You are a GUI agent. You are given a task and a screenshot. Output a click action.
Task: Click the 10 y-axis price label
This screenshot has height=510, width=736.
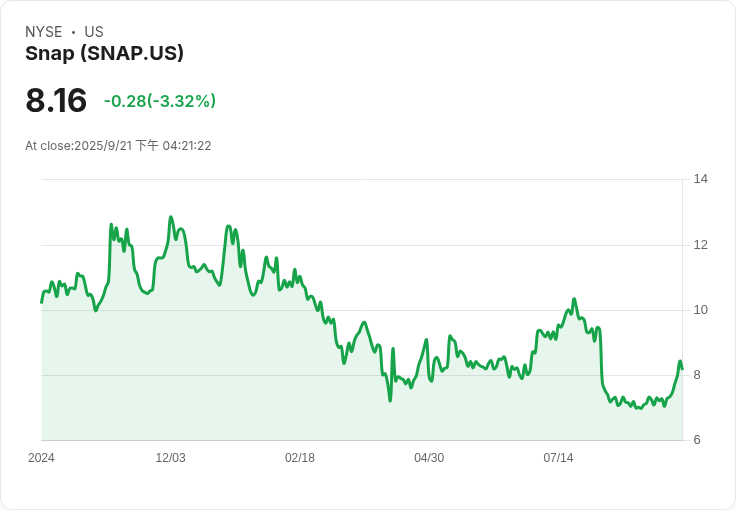[x=701, y=310]
